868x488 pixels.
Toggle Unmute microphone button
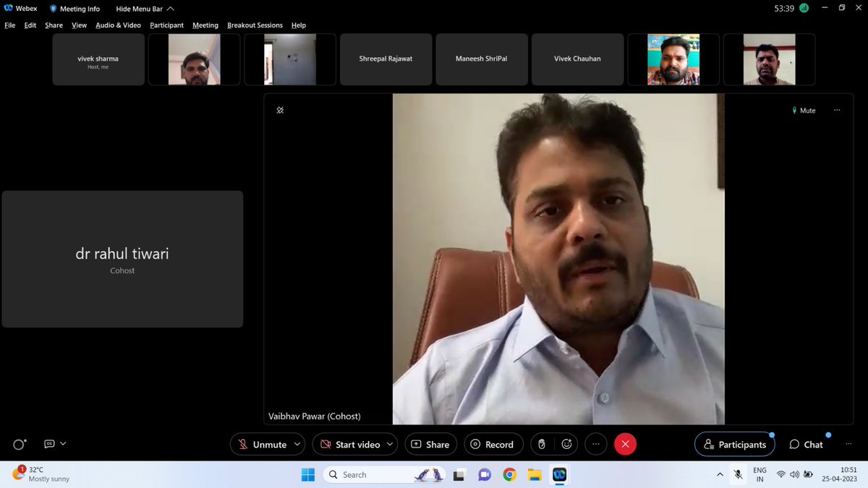coord(262,445)
